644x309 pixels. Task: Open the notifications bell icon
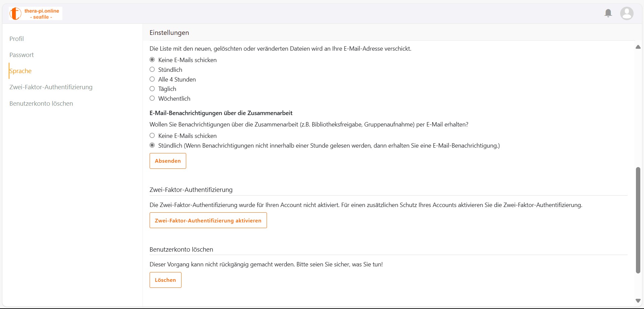coord(608,13)
